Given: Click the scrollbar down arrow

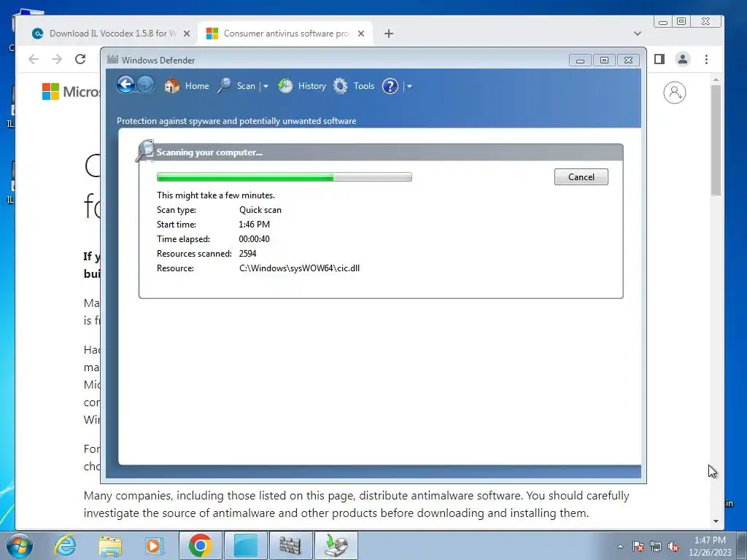Looking at the screenshot, I should coord(716,521).
